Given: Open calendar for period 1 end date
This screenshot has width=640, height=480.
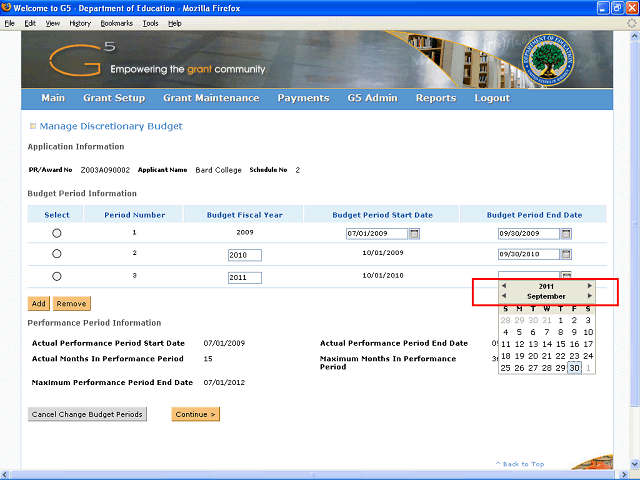Looking at the screenshot, I should pyautogui.click(x=565, y=233).
